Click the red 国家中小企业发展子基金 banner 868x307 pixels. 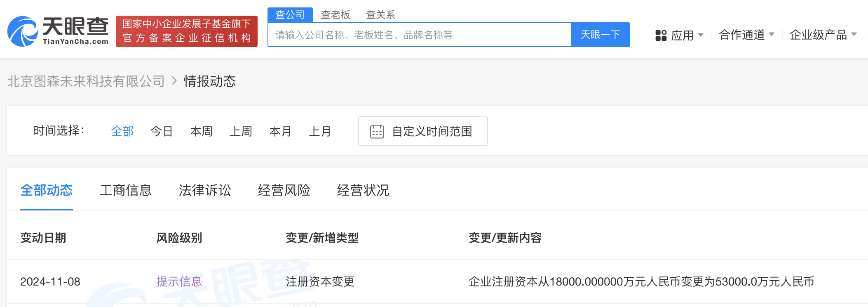click(187, 31)
